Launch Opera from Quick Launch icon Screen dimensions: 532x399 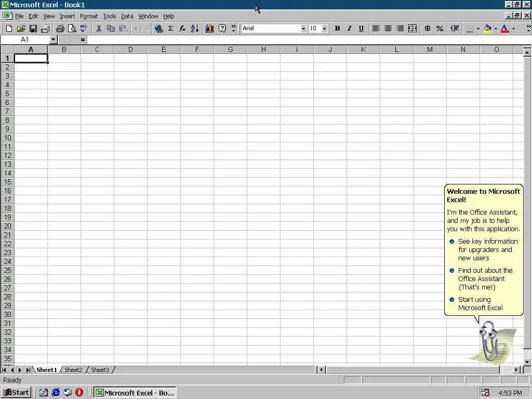click(x=79, y=393)
